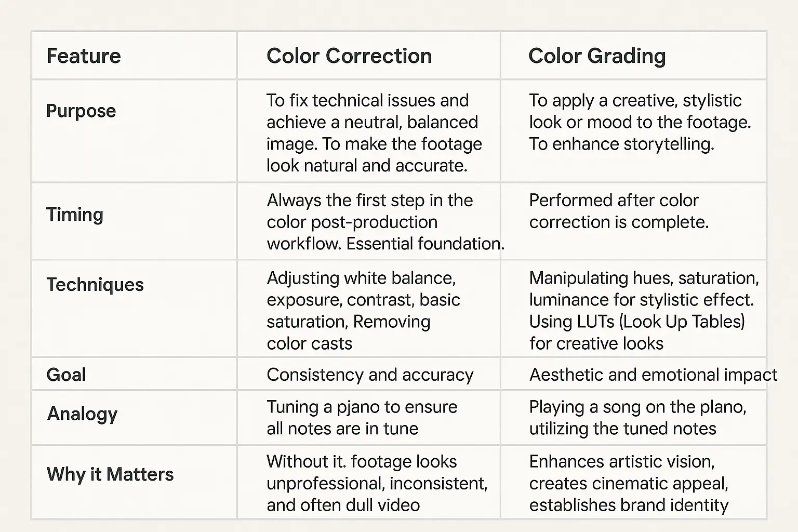
Task: Click the 'Tuning a piano' analogy cell
Action: pyautogui.click(x=362, y=418)
